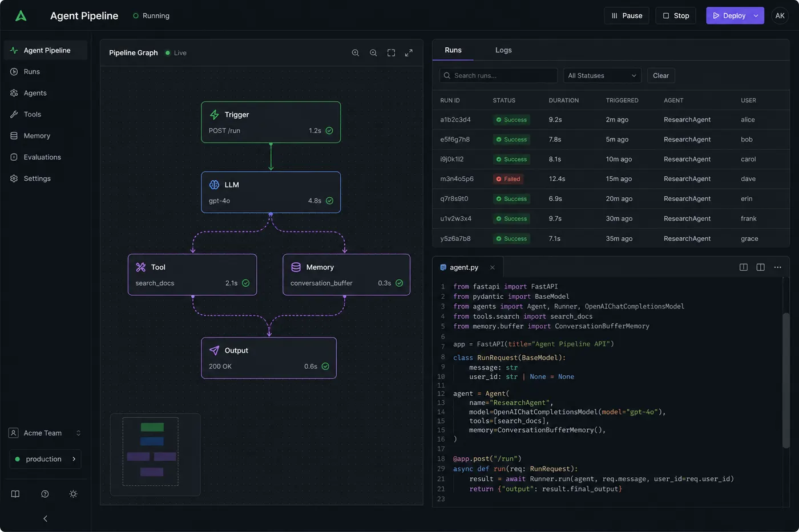Viewport: 799px width, 532px height.
Task: Click the Stop button
Action: click(676, 16)
